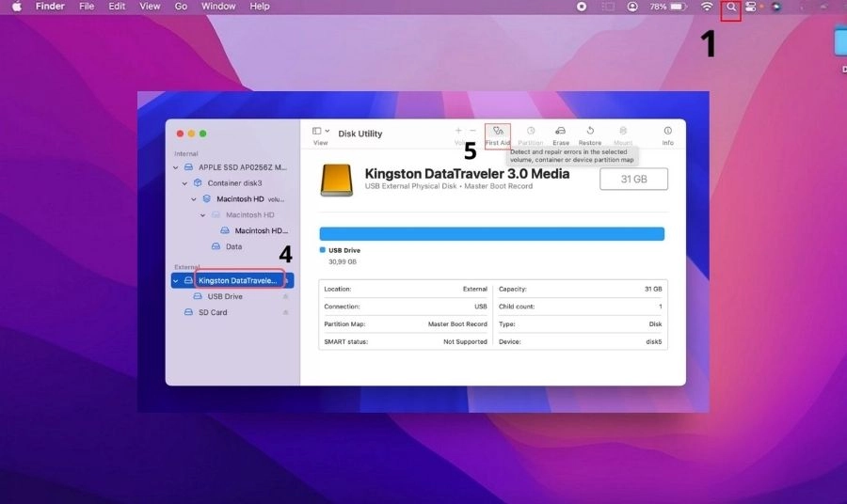Click the SD Card drive icon
The height and width of the screenshot is (504, 847).
[x=188, y=312]
